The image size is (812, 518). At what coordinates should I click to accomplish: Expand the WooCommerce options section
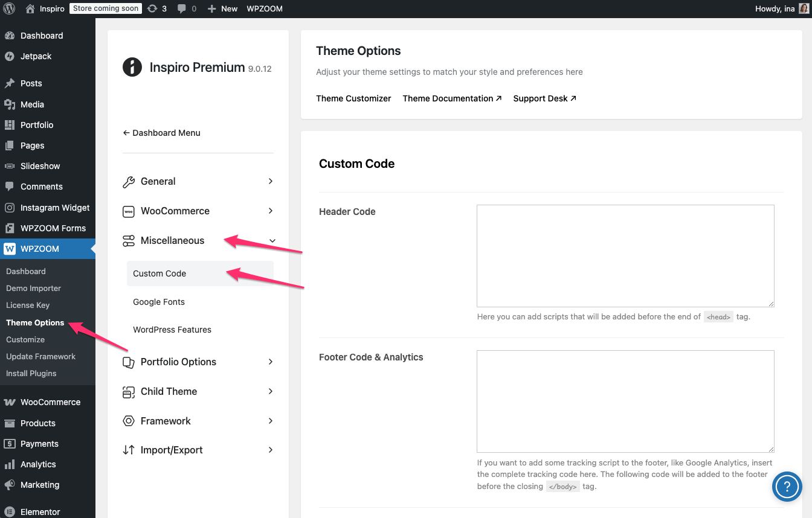[x=198, y=211]
